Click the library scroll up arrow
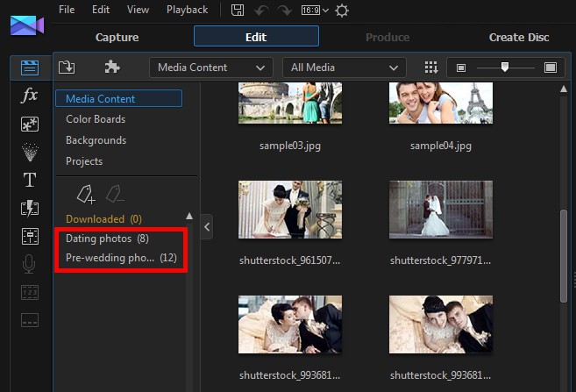The image size is (576, 392). (564, 89)
